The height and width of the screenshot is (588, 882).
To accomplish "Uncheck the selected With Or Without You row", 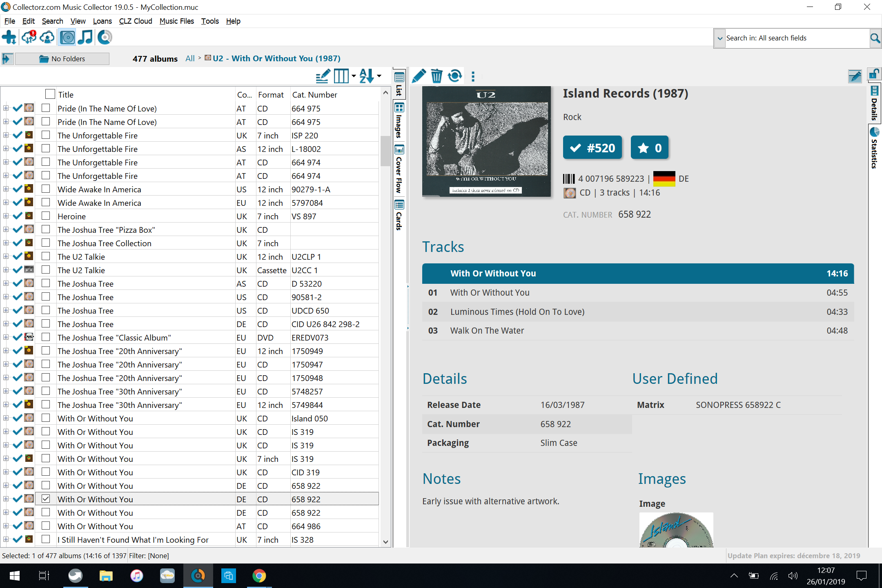I will click(45, 499).
